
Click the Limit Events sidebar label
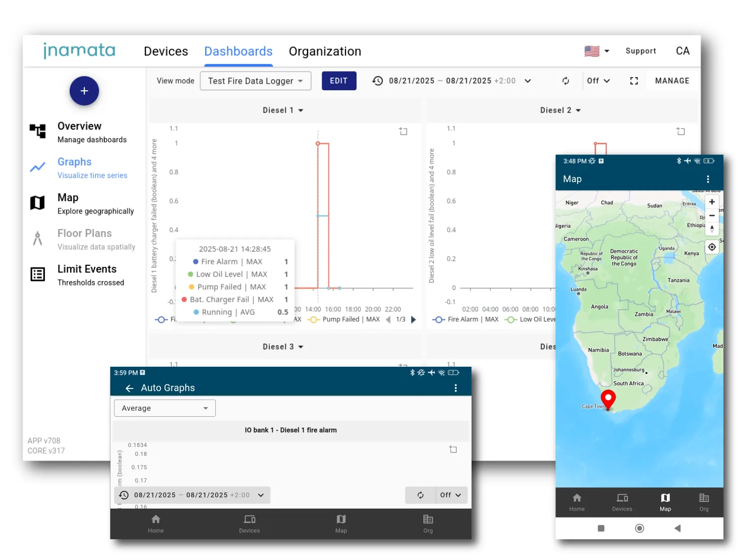[87, 269]
